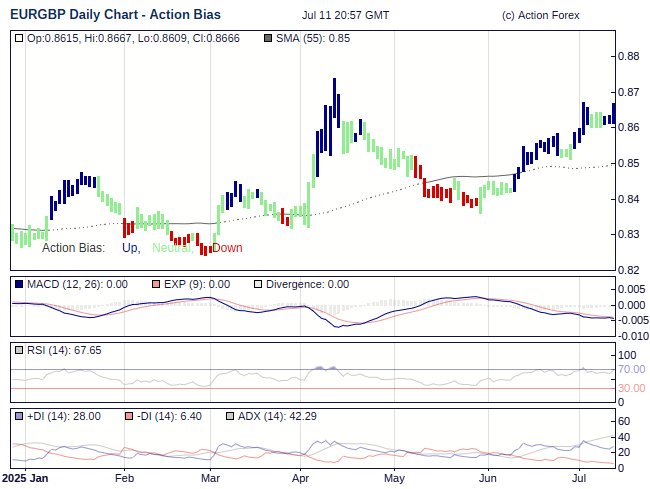Click the +DI (14) legend swatch
The width and height of the screenshot is (650, 489).
click(19, 416)
